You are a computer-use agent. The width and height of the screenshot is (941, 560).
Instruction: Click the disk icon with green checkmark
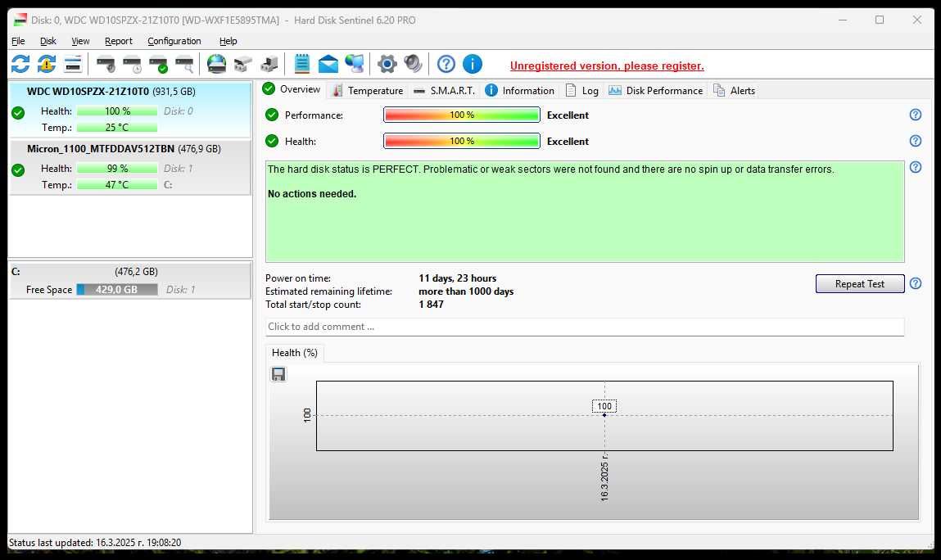158,64
